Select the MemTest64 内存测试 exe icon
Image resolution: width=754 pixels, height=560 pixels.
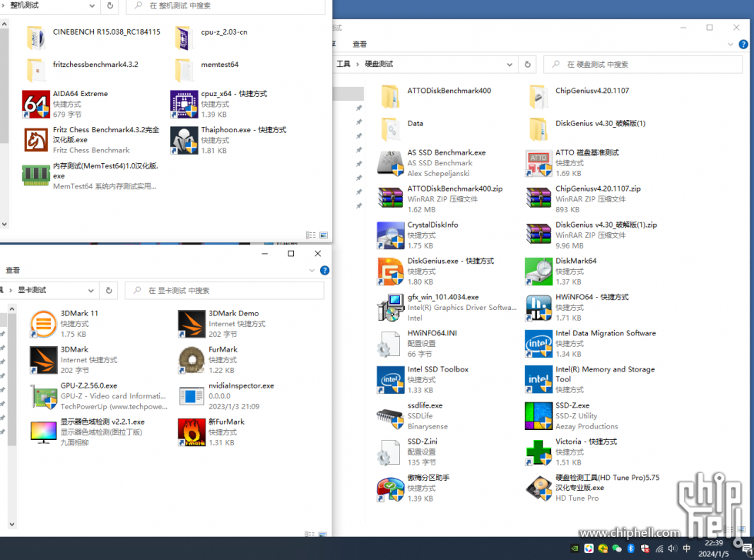(36, 175)
